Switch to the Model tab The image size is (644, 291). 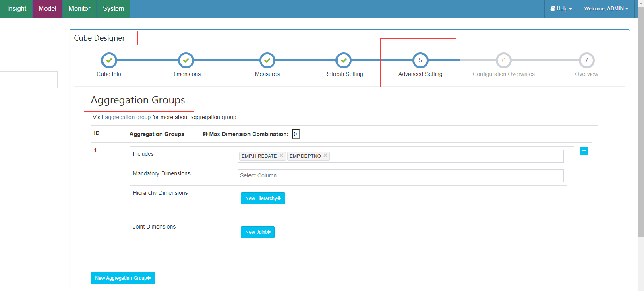[x=48, y=9]
